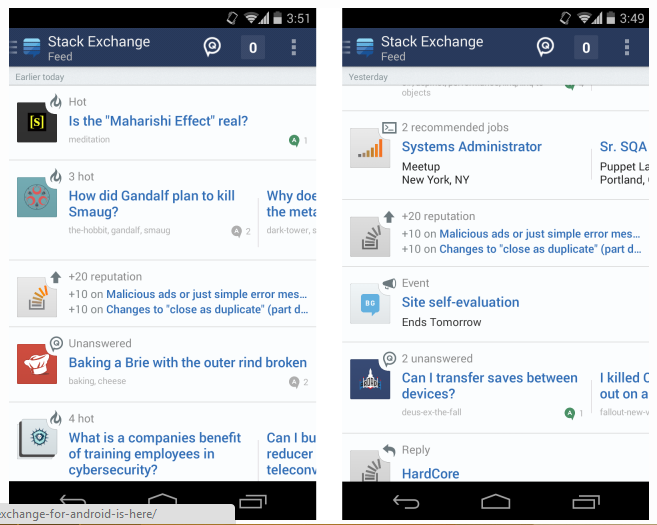Open Seasoned Advice chef hat icon
Screen dimensions: 657x525
pos(37,364)
